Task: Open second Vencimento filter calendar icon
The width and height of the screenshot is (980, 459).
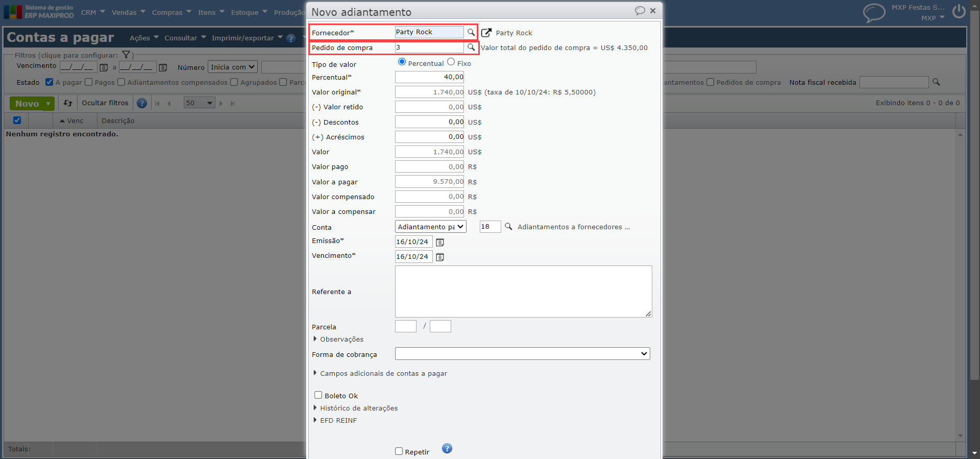Action: tap(163, 67)
